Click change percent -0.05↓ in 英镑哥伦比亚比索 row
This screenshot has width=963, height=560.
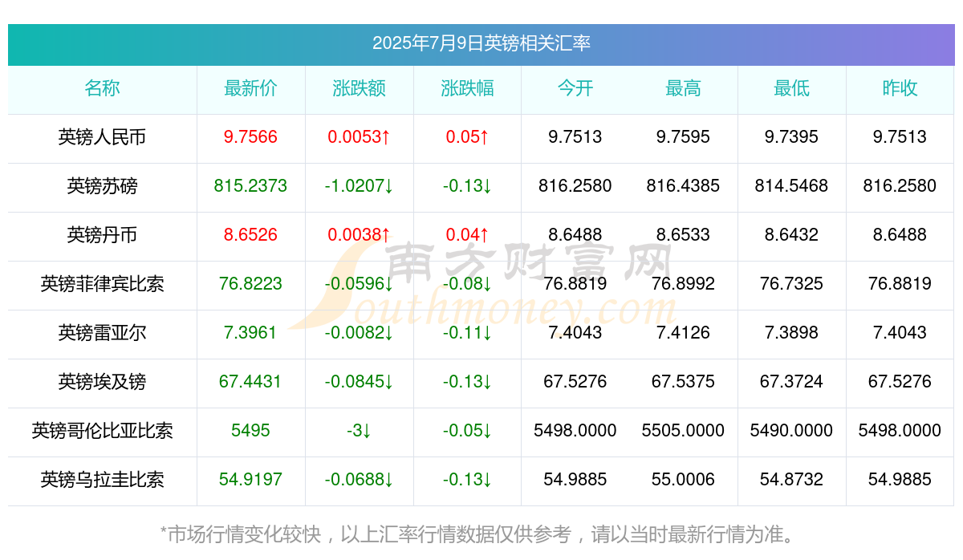(x=467, y=431)
